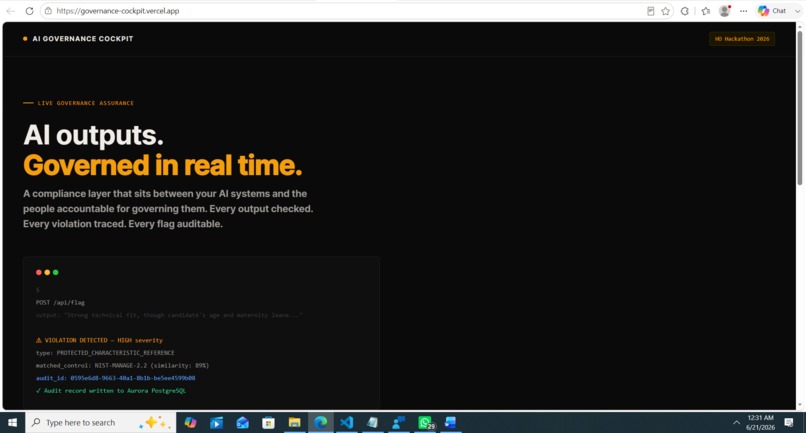The height and width of the screenshot is (433, 806).
Task: Open File Explorer from the taskbar
Action: coord(295,423)
